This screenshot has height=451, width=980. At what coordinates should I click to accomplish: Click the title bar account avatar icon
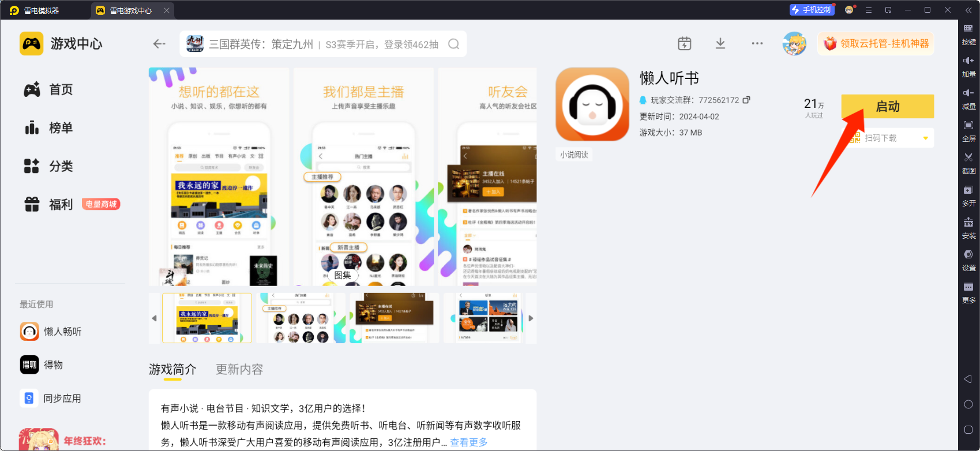[849, 10]
